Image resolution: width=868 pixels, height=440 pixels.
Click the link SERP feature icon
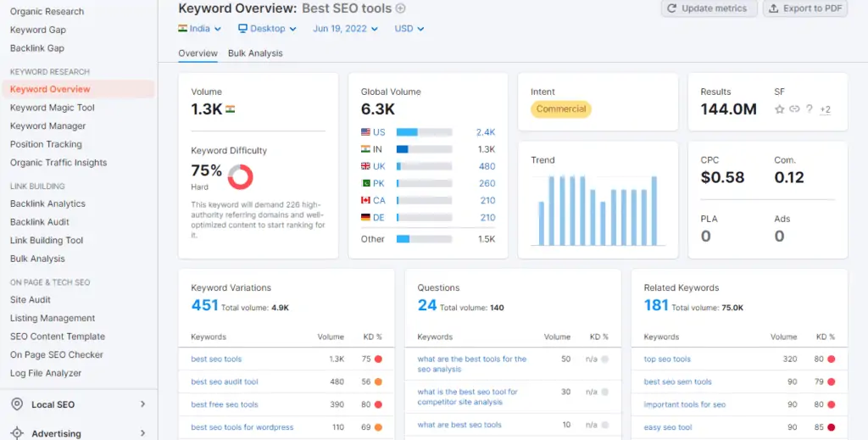[x=794, y=109]
